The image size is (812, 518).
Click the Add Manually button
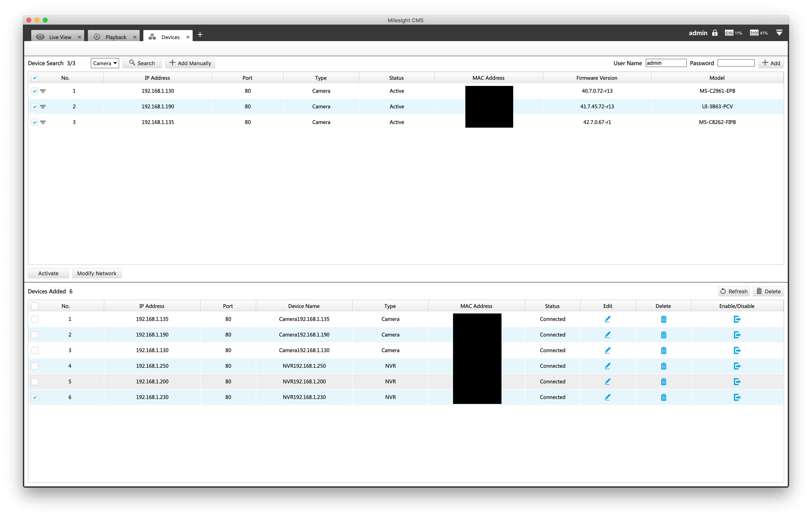190,63
